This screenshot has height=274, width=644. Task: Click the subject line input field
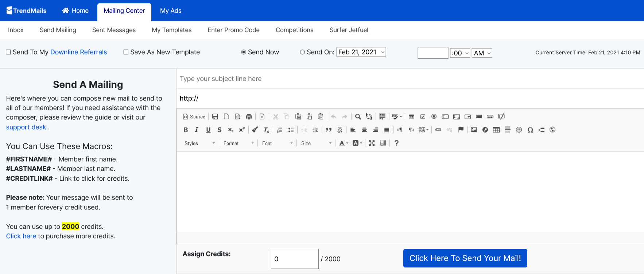click(408, 79)
